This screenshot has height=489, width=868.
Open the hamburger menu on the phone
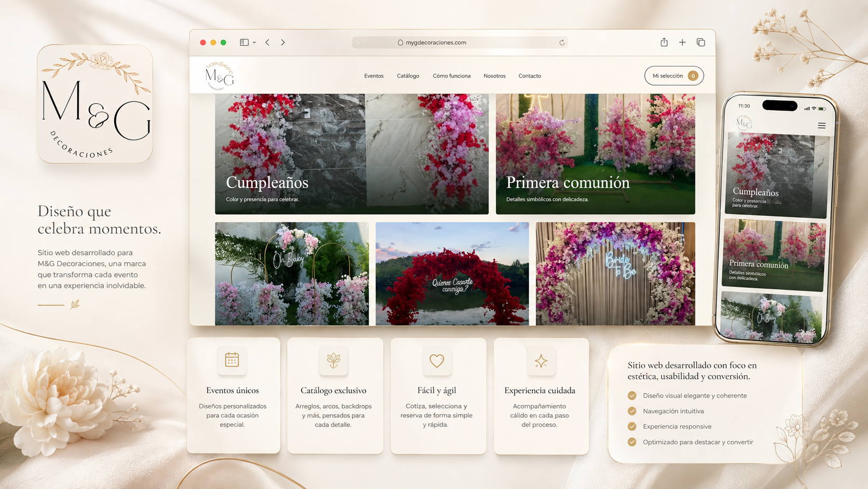point(821,126)
